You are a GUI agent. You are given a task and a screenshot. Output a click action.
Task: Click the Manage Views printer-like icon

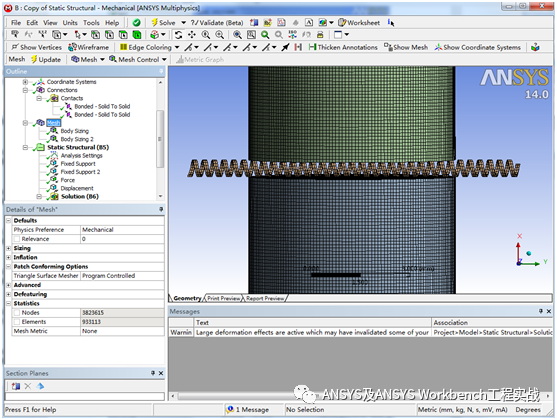[320, 35]
